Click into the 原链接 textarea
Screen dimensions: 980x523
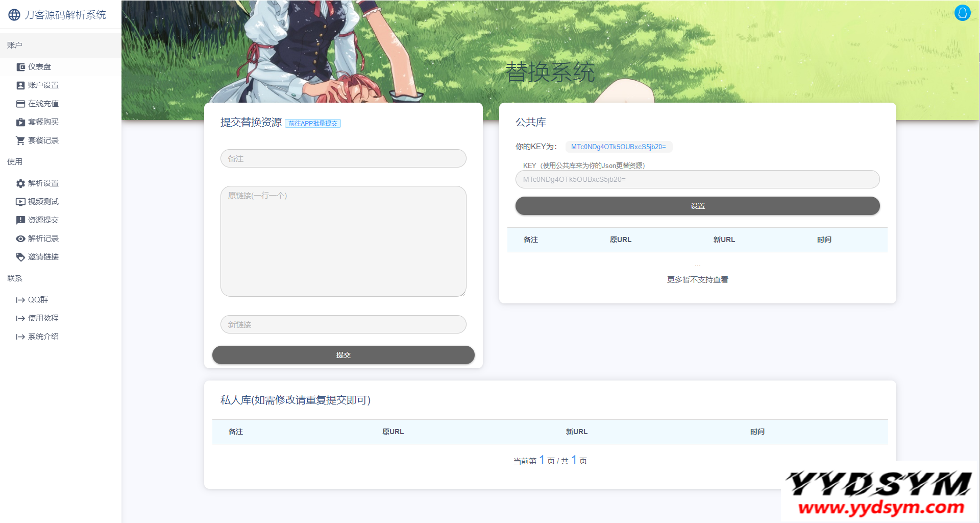344,241
